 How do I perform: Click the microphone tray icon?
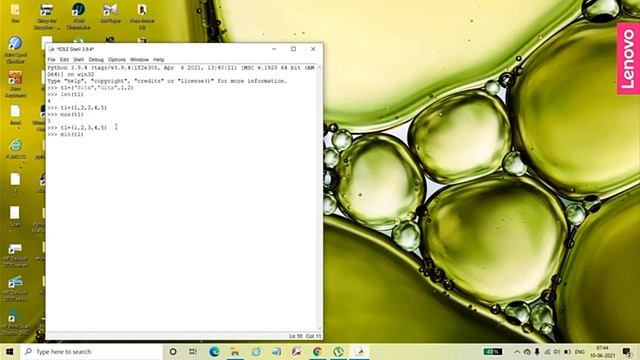click(x=537, y=351)
